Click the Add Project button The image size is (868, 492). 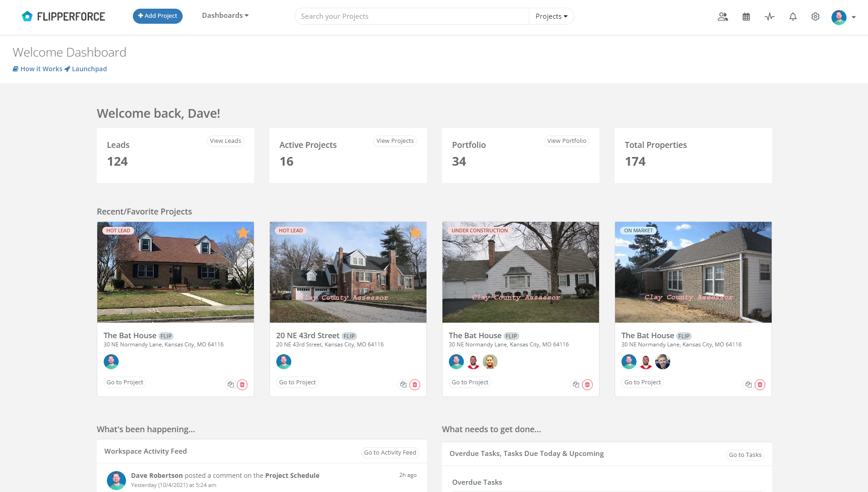[158, 16]
